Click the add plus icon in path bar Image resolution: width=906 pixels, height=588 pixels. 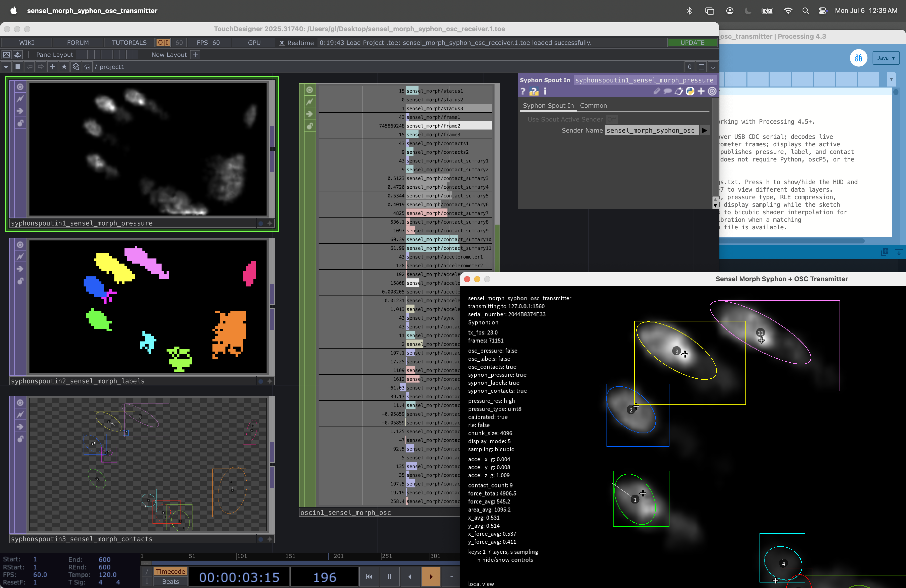coord(53,67)
